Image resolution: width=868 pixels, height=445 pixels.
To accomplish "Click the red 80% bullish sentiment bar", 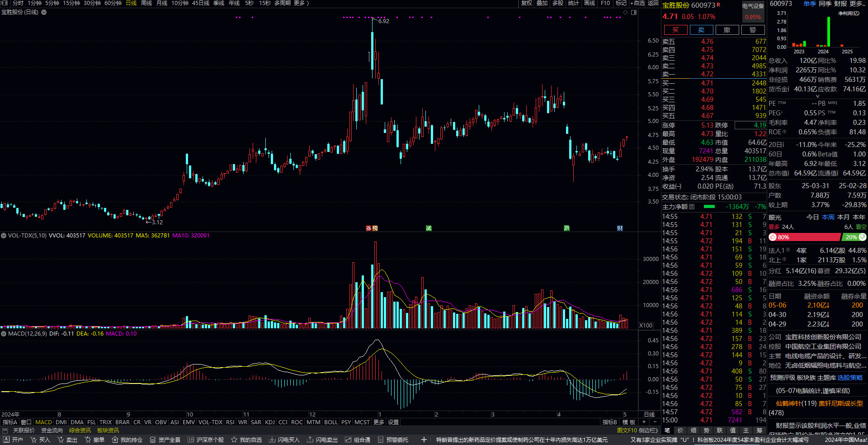I will [x=804, y=237].
